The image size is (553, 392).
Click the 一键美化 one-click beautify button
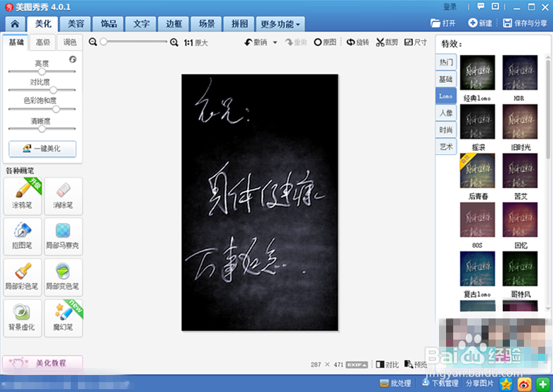tap(42, 149)
